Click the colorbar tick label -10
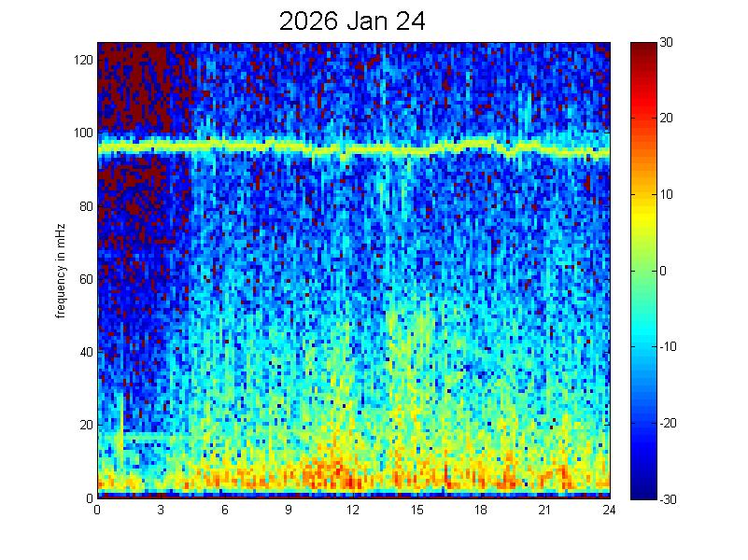The image size is (748, 560). (x=670, y=347)
